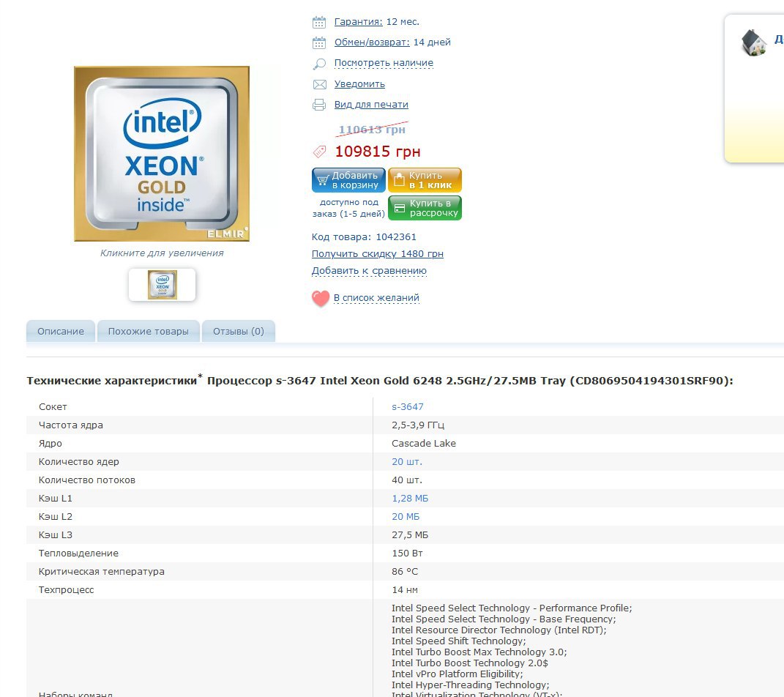This screenshot has width=784, height=697.
Task: Click the s-3647 socket value link
Action: 408,407
